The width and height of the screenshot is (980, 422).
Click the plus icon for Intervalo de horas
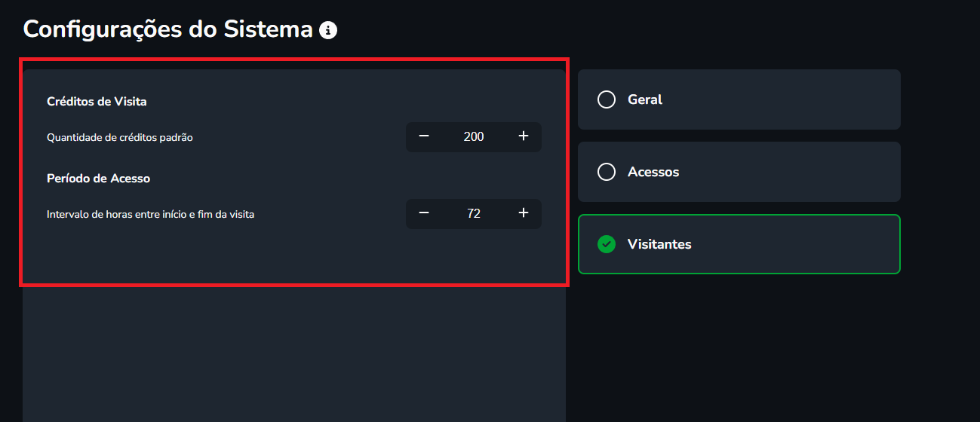click(x=524, y=213)
